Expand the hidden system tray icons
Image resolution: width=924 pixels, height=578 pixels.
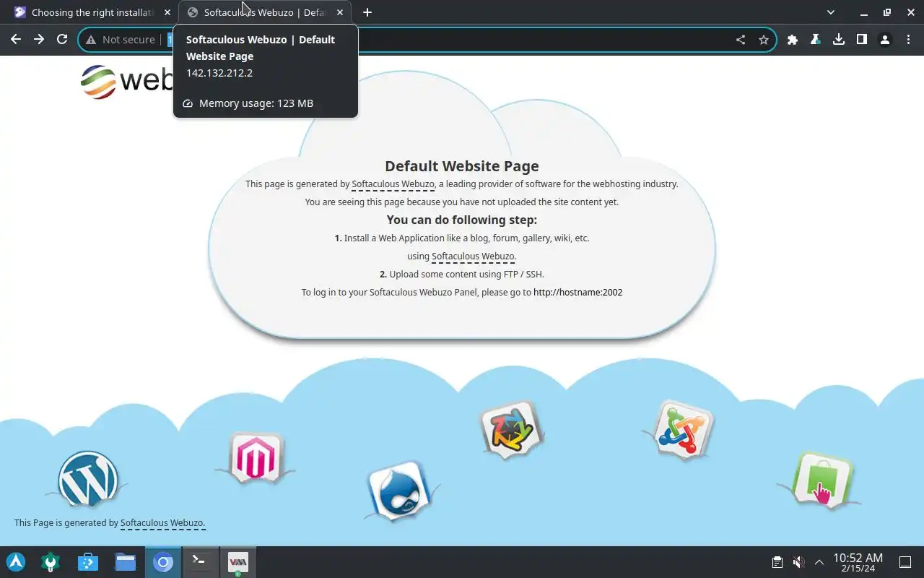coord(819,562)
